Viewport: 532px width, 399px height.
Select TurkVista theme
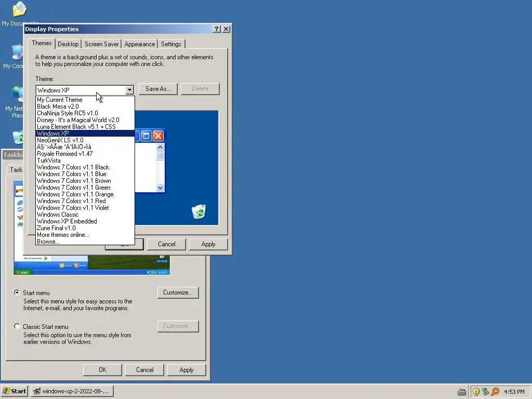click(85, 161)
